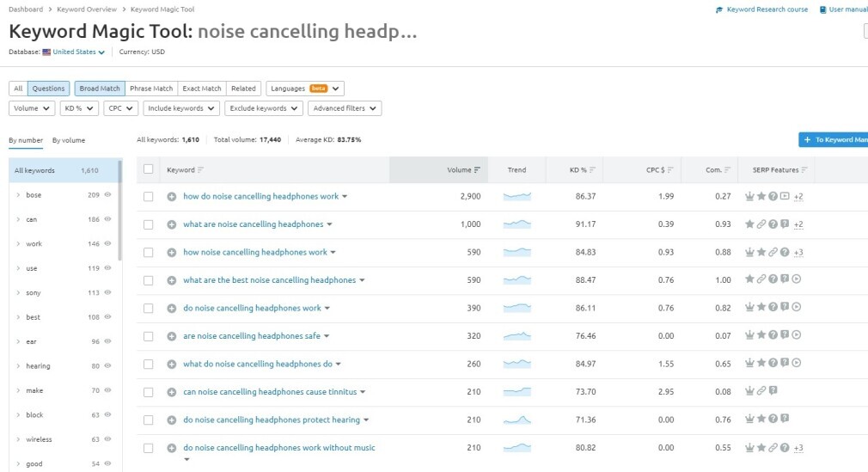868x472 pixels.
Task: Open the CPC filter dropdown
Action: (x=120, y=108)
